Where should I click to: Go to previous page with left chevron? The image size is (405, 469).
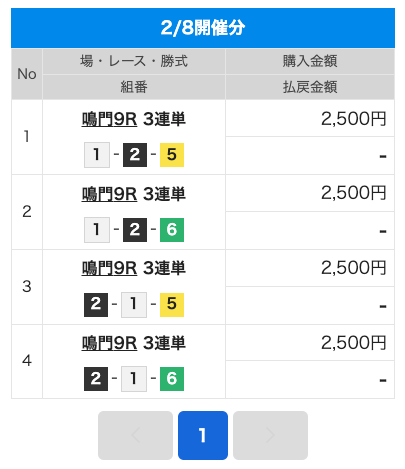pyautogui.click(x=135, y=435)
